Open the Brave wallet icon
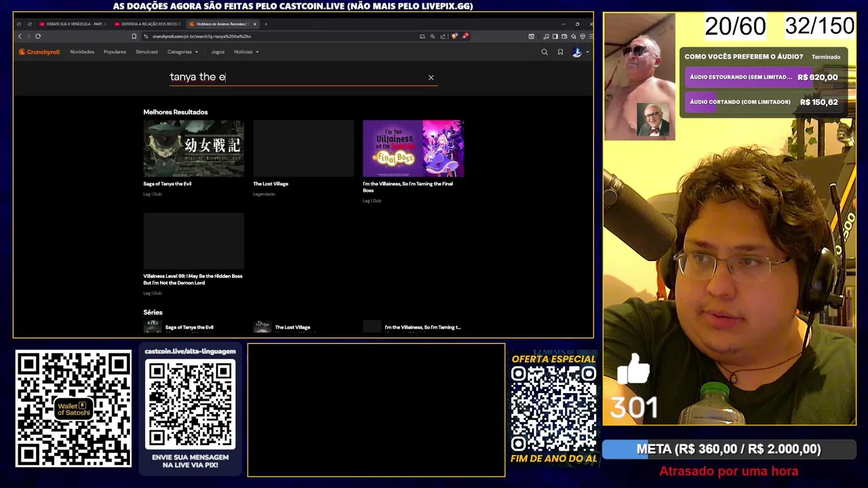The image size is (868, 488). pos(565,36)
